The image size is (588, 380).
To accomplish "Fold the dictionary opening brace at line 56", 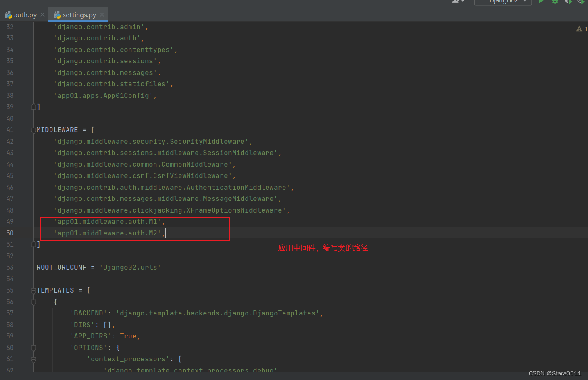I will [x=34, y=302].
